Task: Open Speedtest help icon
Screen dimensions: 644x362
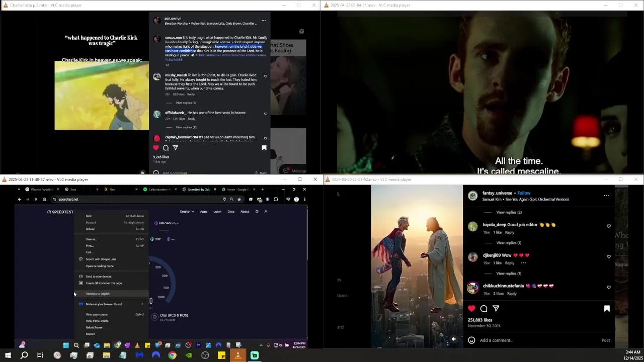Action: pyautogui.click(x=257, y=212)
